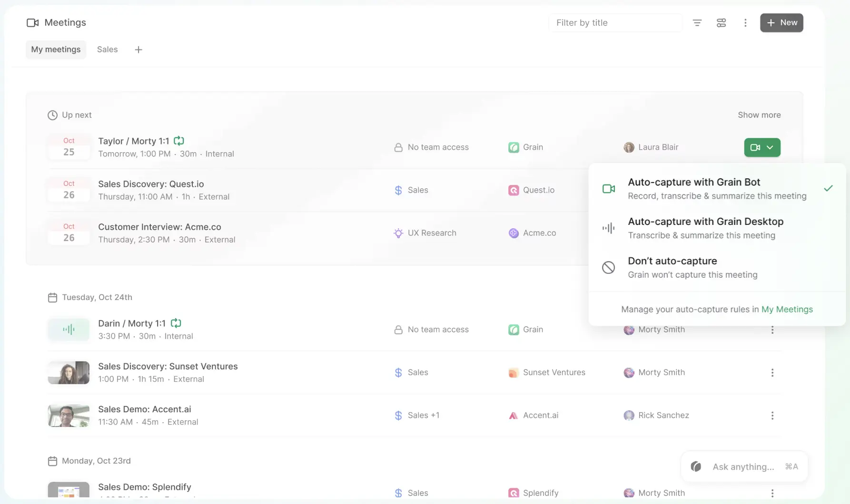Click the dollar Sales icon in Quest.io row

[398, 190]
